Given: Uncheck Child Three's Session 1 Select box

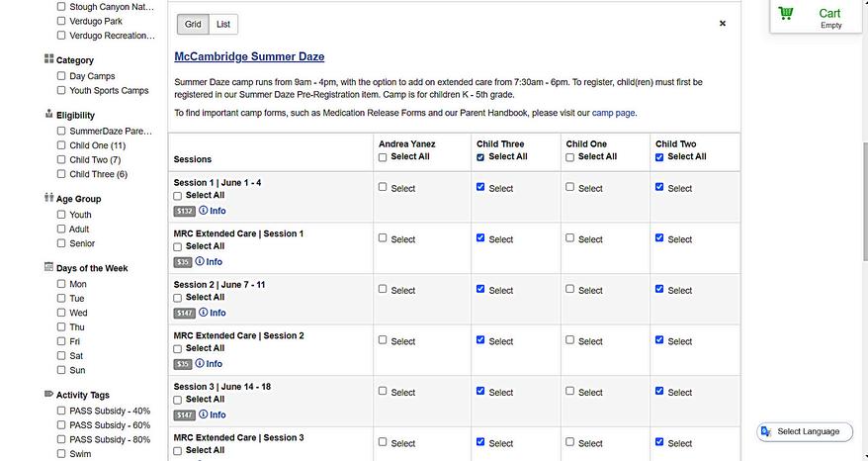Looking at the screenshot, I should coord(480,187).
